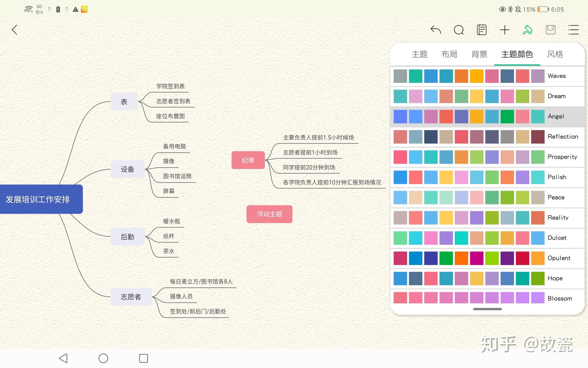Choose the Dream color theme
The image size is (588, 368).
[488, 96]
